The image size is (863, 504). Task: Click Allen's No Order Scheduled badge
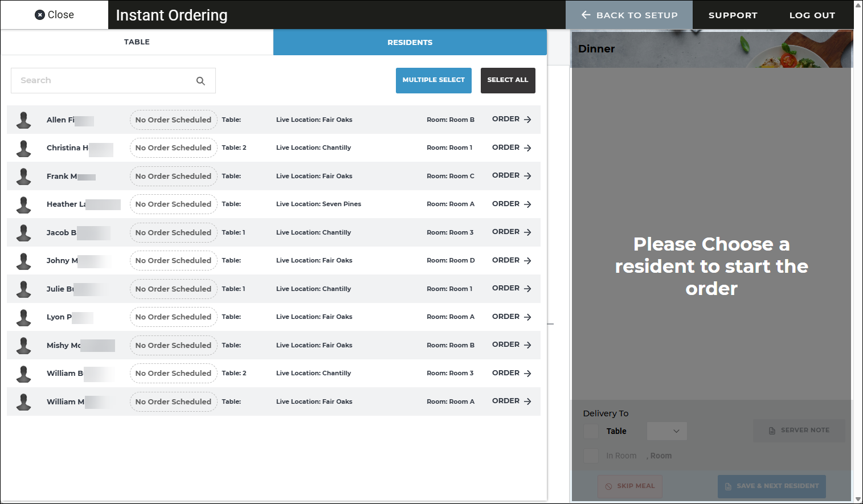coord(173,120)
